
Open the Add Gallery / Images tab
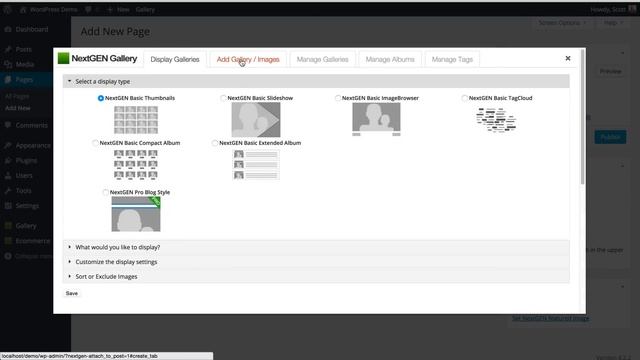(x=248, y=59)
